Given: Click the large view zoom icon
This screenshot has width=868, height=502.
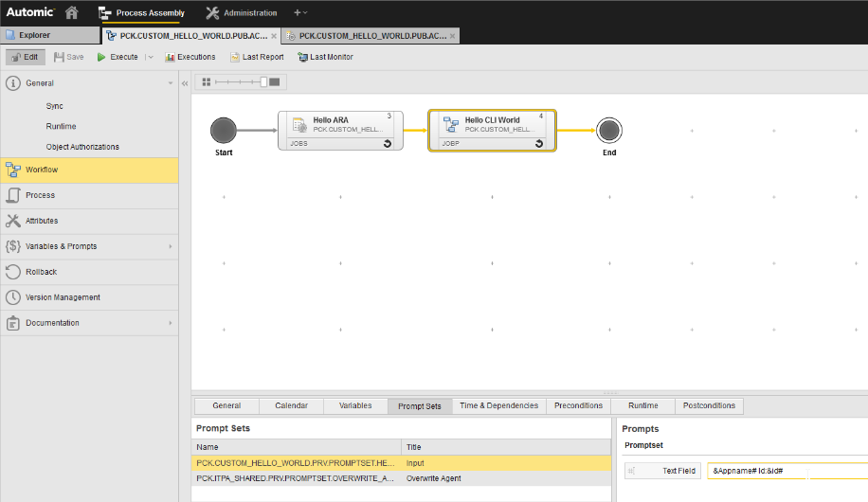Looking at the screenshot, I should [x=275, y=81].
